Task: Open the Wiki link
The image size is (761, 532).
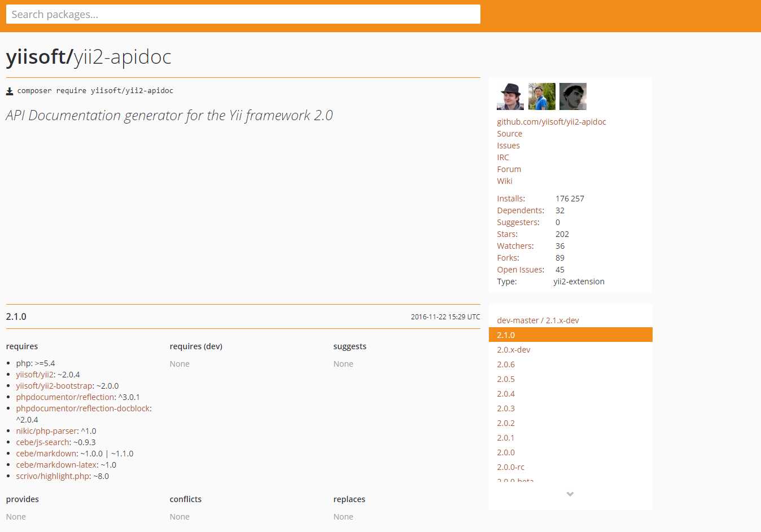Action: tap(505, 181)
